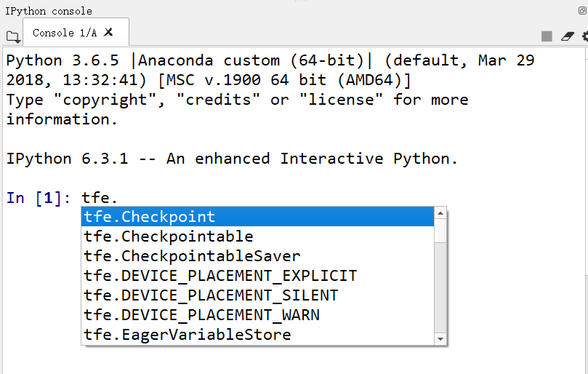The width and height of the screenshot is (588, 374).
Task: Open the console tabs browse menu icon
Action: point(13,37)
